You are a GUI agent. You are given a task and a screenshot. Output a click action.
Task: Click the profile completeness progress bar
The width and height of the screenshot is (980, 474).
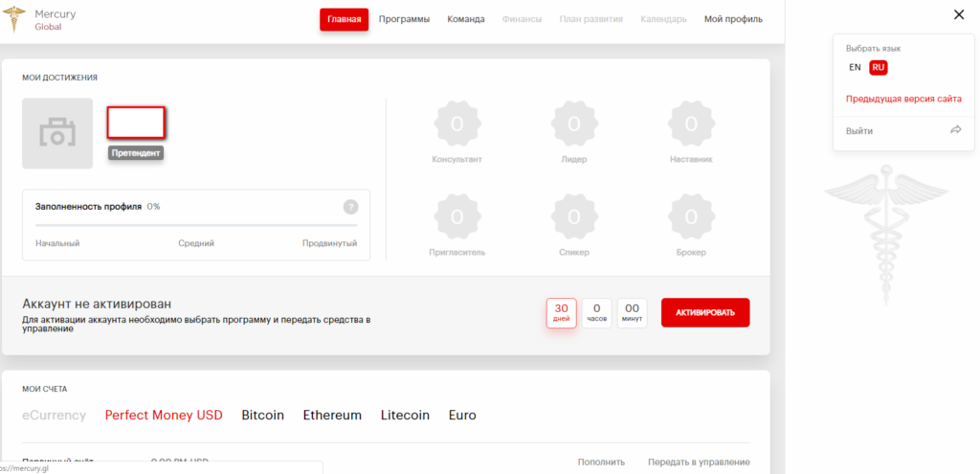[x=196, y=224]
